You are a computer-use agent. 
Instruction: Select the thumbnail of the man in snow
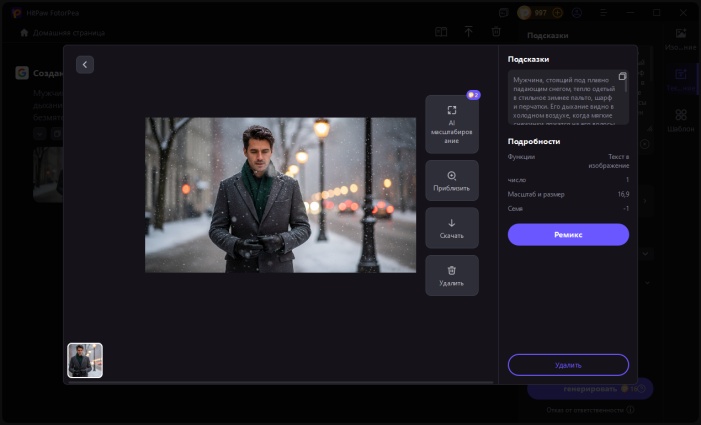85,360
